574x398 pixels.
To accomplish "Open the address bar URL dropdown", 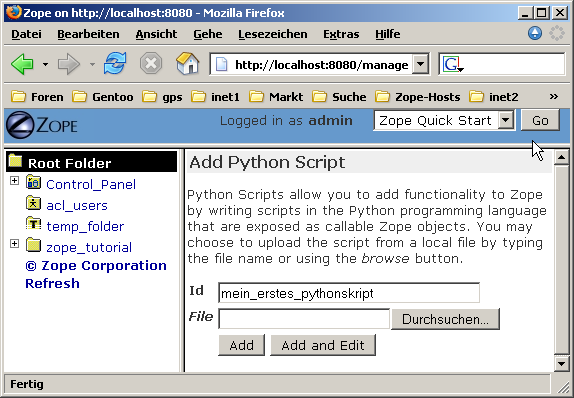I will [421, 64].
